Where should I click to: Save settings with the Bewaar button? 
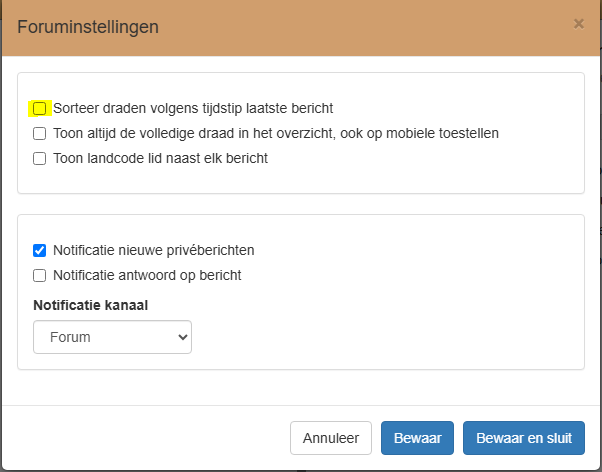pos(417,438)
